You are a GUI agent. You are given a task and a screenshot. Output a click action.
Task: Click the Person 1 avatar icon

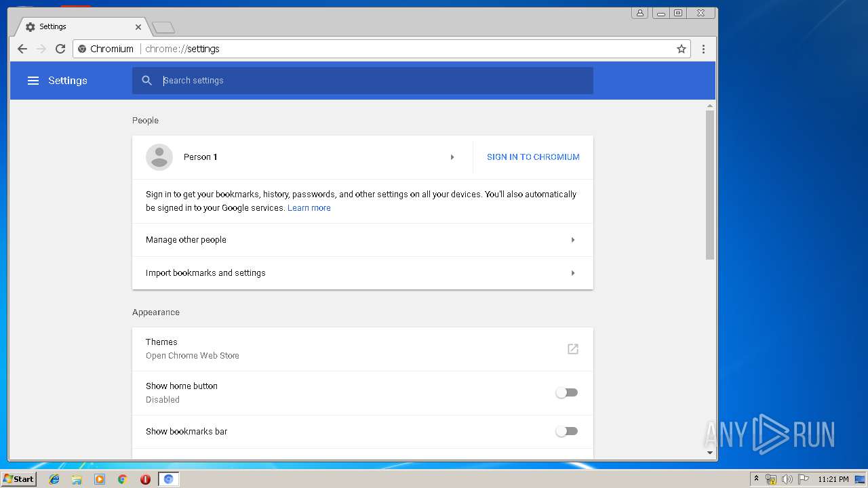pos(159,157)
